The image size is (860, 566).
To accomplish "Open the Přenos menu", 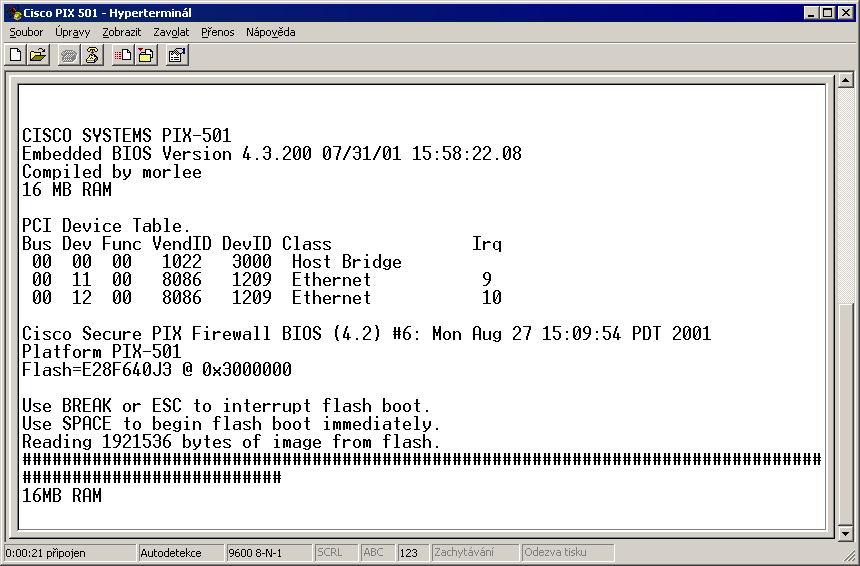I will 217,32.
